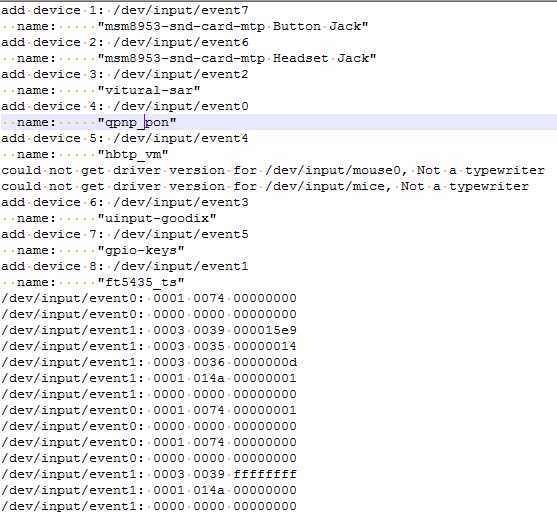557x523 pixels.
Task: Select the 'ft5435_ts' device name
Action: pos(141,282)
